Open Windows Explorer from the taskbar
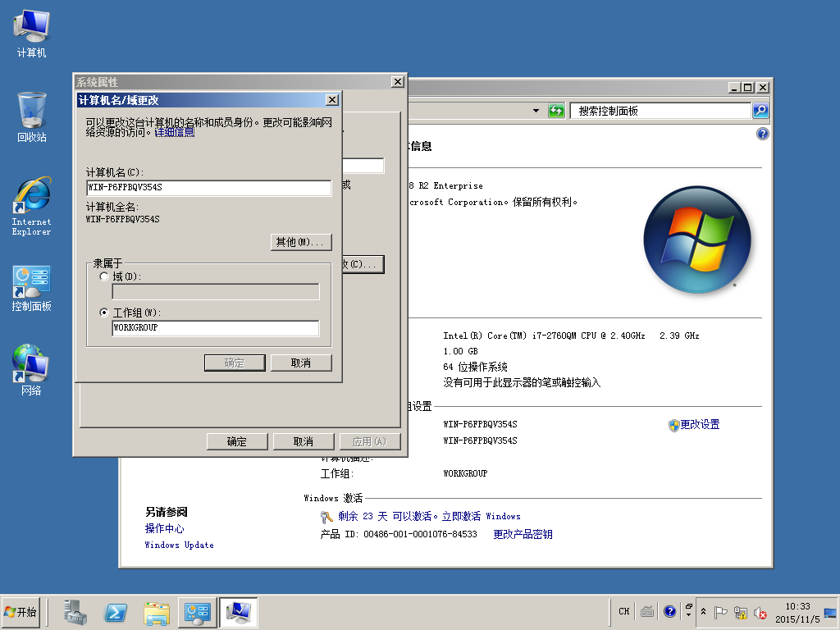The width and height of the screenshot is (840, 630). (157, 612)
